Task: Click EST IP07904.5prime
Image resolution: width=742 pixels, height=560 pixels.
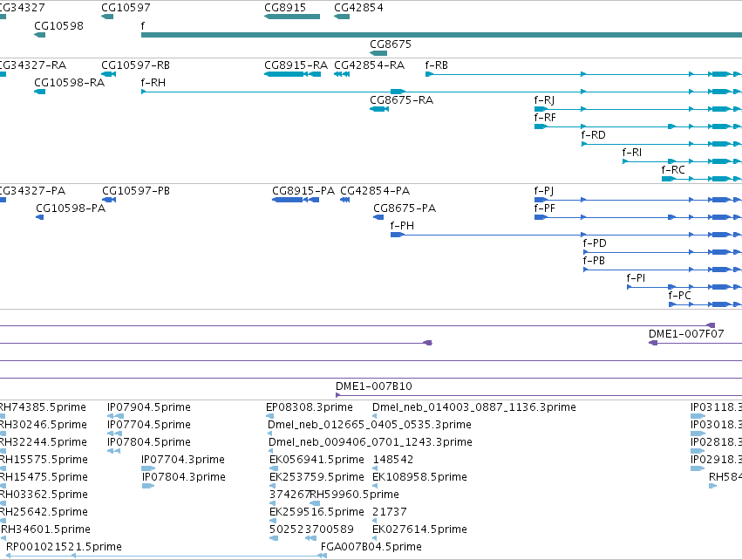Action: coord(148,407)
